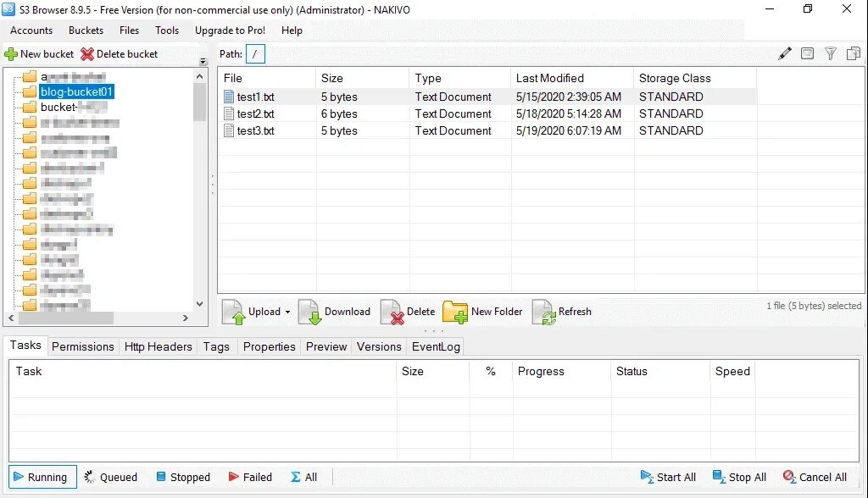Click Cancel All tasks button
868x498 pixels.
click(815, 477)
